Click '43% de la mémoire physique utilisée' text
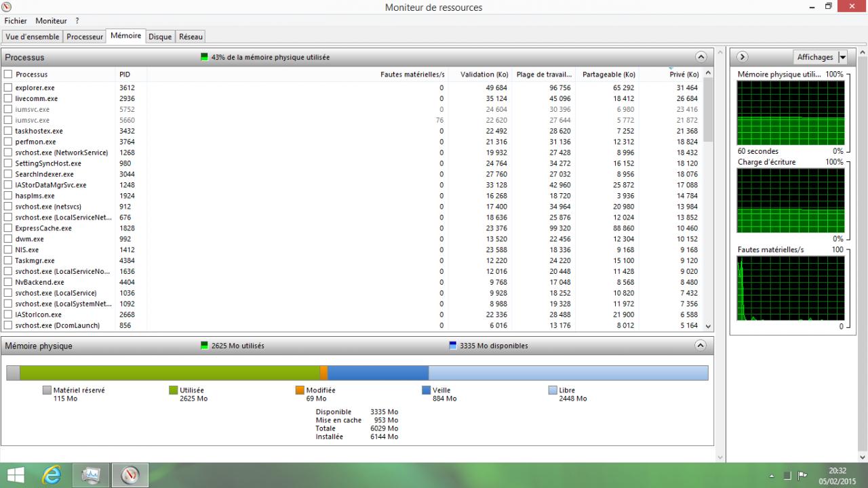868x488 pixels. point(271,58)
